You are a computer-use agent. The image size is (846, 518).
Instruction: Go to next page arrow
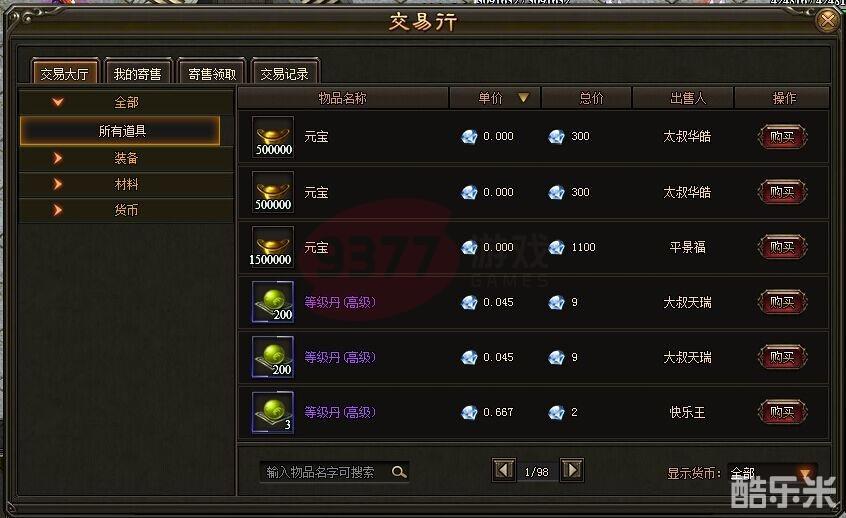[x=572, y=470]
